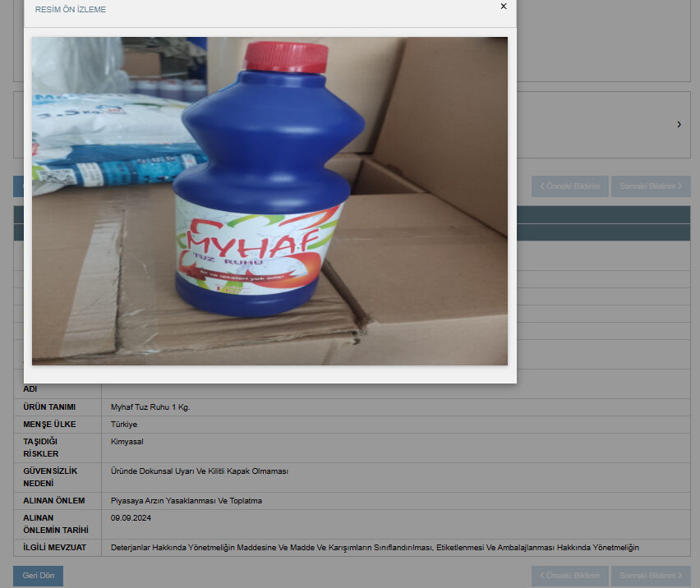Click the Myhaf Tuz Ruhu 1 Kg. value
The image size is (700, 588).
tap(150, 407)
